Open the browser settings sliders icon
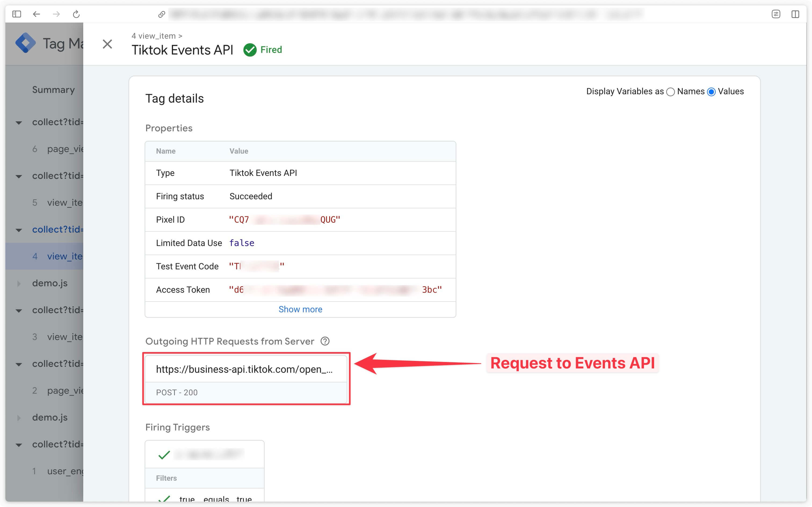Screen dimensions: 812x507 click(776, 14)
